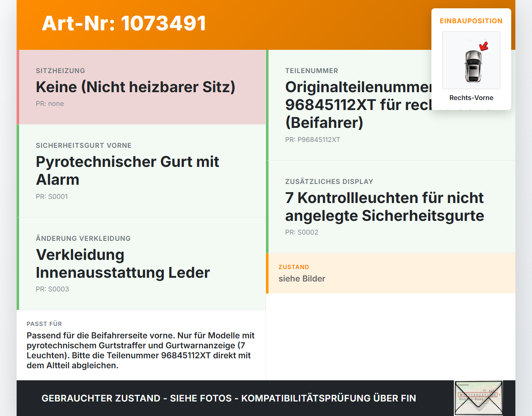
Task: Click the "SICHERHEITSGURT VORNE" label
Action: coord(84,145)
